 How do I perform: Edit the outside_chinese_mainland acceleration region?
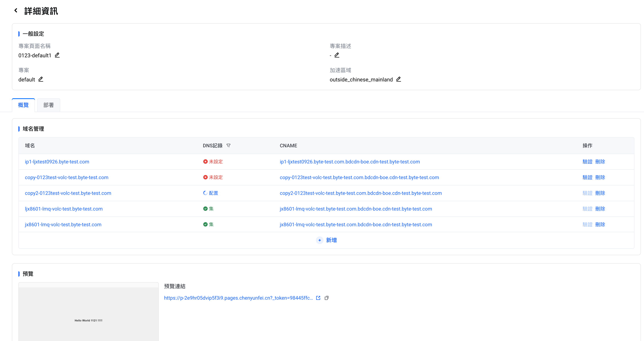pos(398,79)
